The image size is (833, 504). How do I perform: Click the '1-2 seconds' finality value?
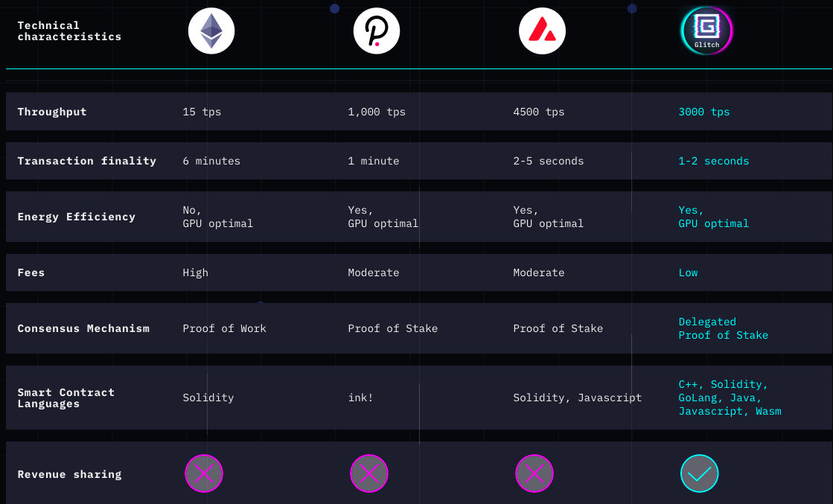coord(713,160)
